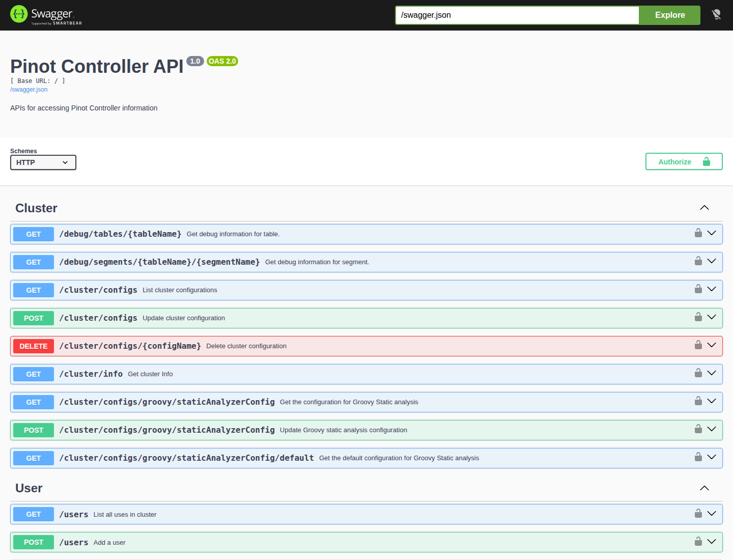Click POST badge for /users
The width and height of the screenshot is (733, 560).
[x=34, y=542]
